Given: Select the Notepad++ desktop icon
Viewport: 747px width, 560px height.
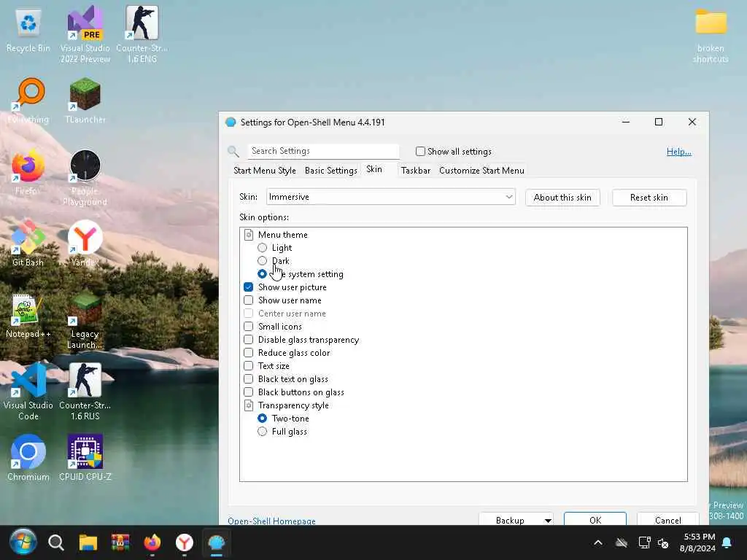Looking at the screenshot, I should [28, 315].
